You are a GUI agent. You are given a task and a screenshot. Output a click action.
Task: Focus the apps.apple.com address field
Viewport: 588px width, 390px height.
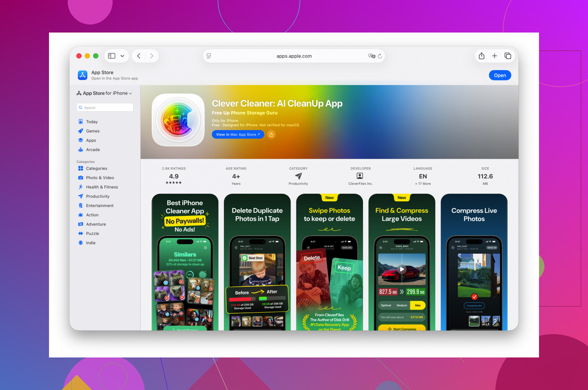(x=294, y=56)
